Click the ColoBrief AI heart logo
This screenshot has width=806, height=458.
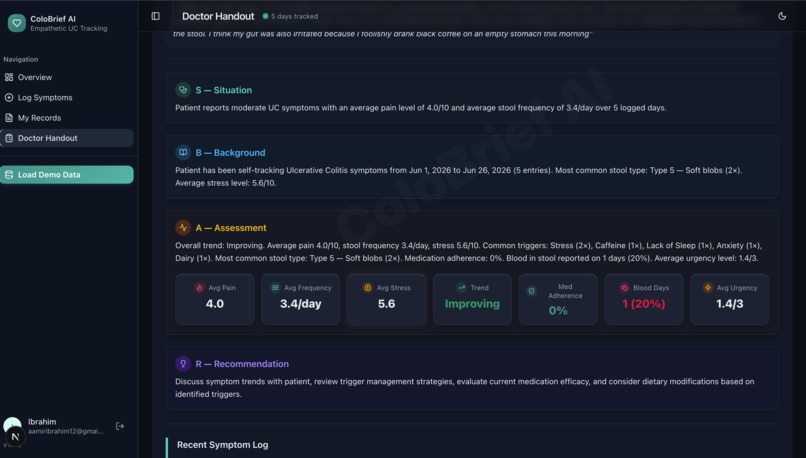click(x=16, y=23)
